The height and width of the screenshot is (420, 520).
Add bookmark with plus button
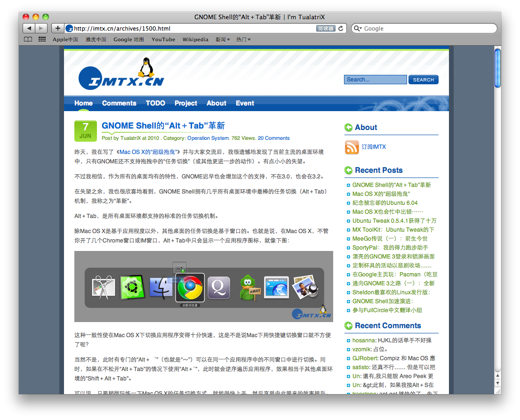tap(57, 28)
